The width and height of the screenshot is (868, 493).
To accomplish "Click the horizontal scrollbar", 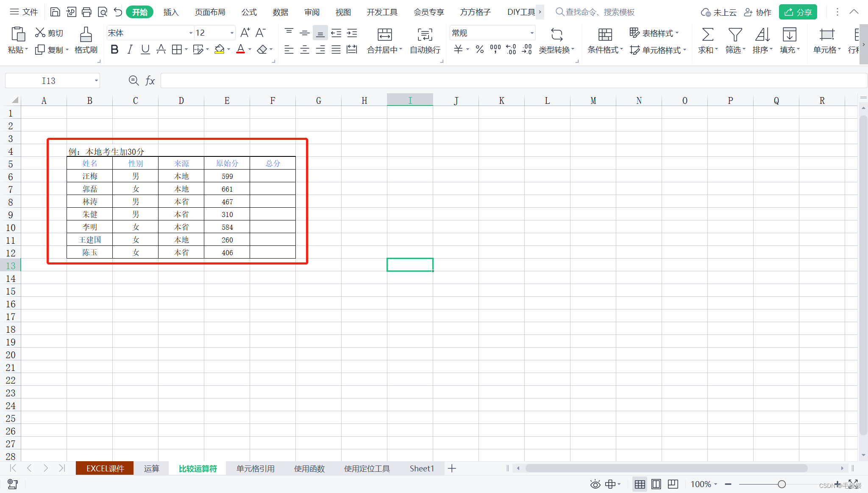I will (666, 468).
